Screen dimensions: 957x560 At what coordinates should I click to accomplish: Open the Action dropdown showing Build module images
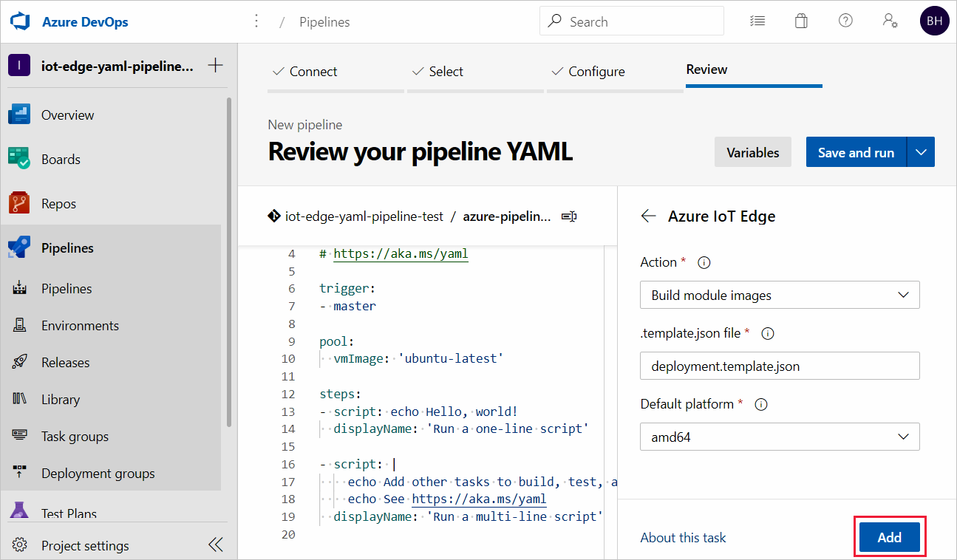[x=780, y=295]
